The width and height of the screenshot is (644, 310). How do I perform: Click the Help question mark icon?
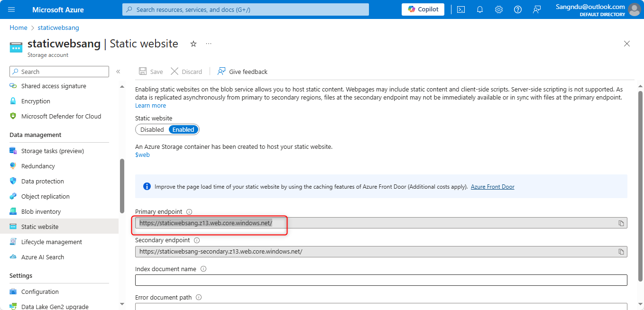[x=517, y=9]
